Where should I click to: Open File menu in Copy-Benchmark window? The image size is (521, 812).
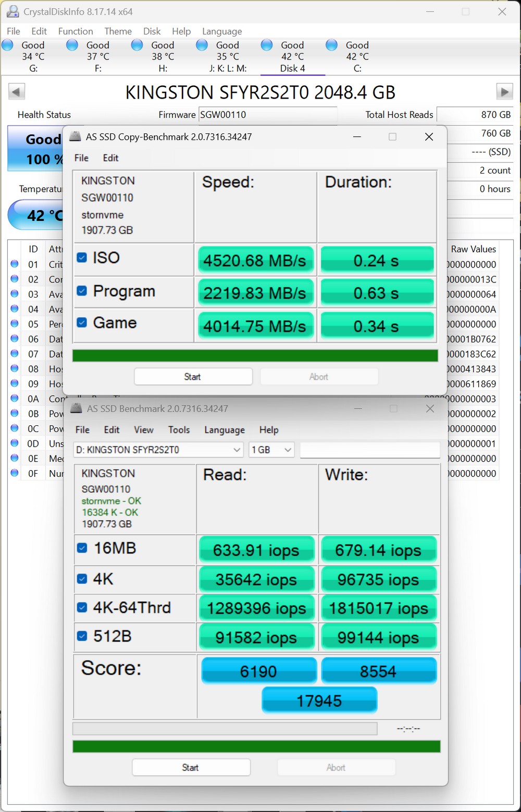[x=81, y=158]
